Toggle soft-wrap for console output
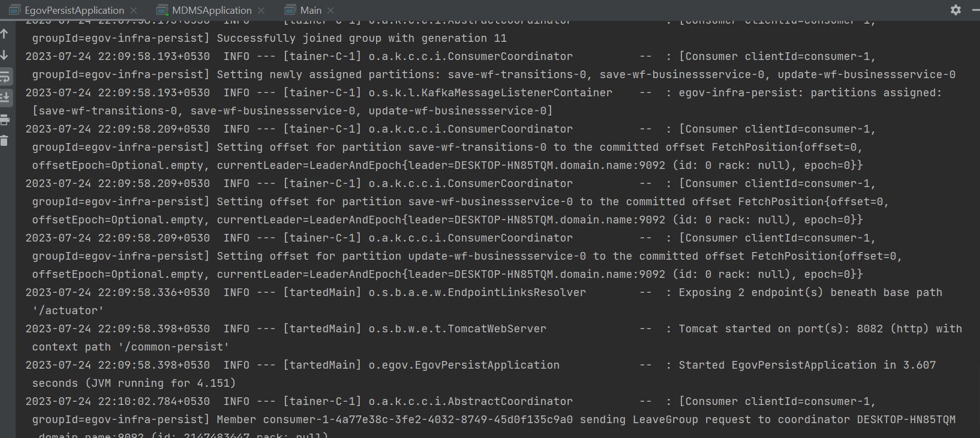 (4, 76)
